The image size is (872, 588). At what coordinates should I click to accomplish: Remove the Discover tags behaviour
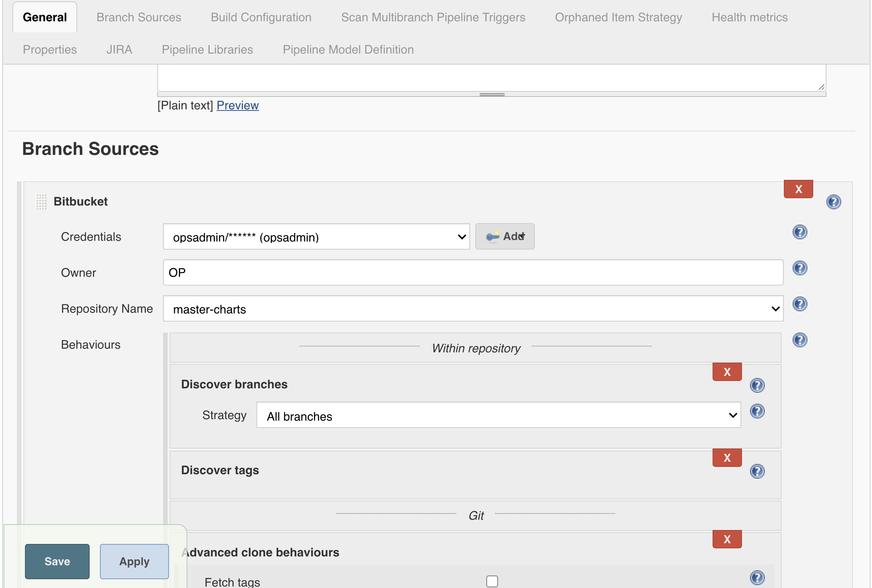pos(727,458)
